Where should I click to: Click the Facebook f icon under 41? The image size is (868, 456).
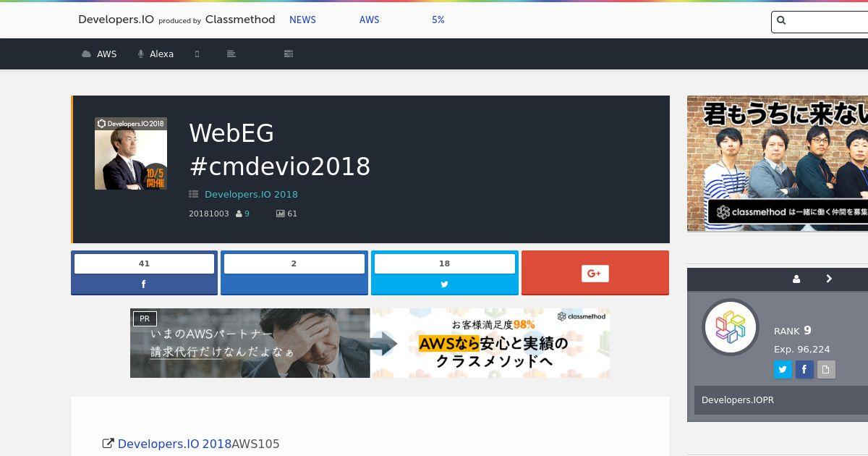click(144, 284)
